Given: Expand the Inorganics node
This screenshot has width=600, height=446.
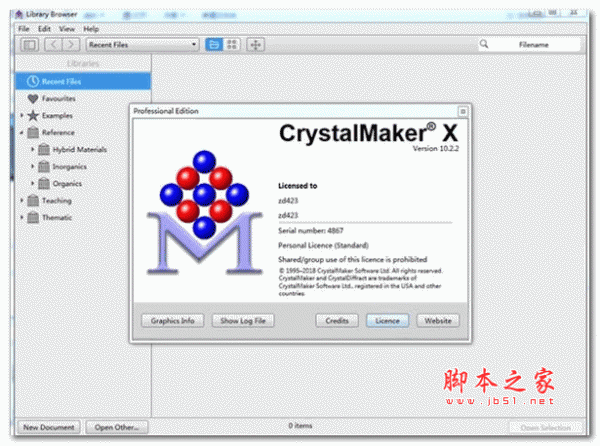Looking at the screenshot, I should tap(33, 166).
